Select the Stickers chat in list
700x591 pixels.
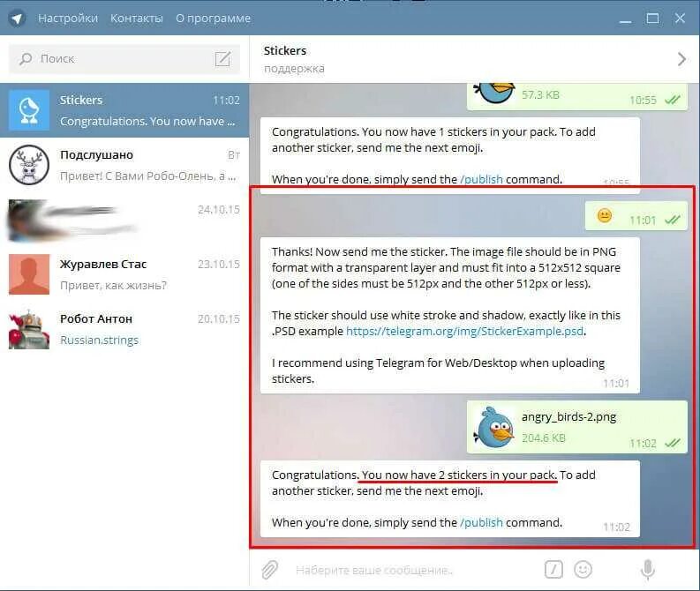(124, 110)
